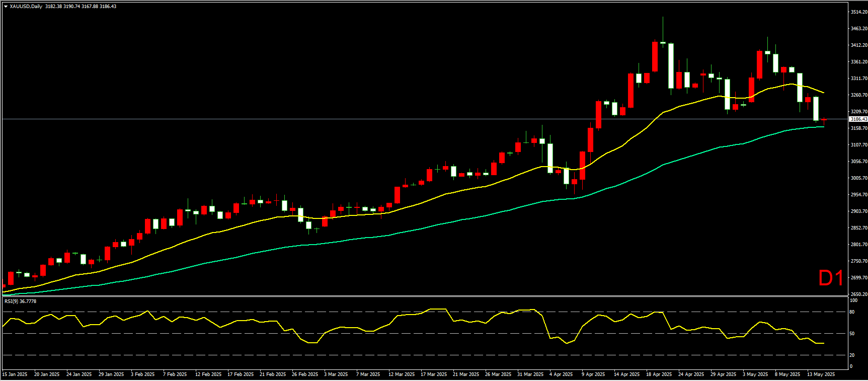
Task: Click time axis date 21 Mar 2025
Action: click(466, 374)
